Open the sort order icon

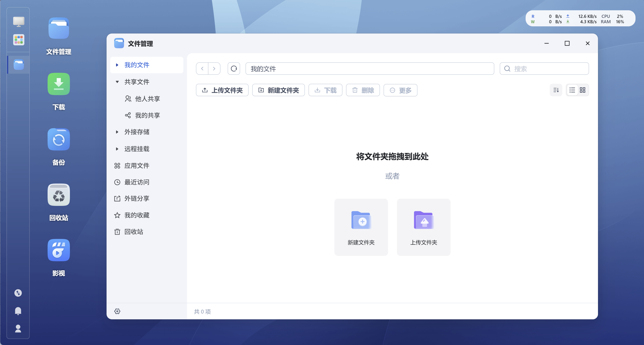click(556, 90)
